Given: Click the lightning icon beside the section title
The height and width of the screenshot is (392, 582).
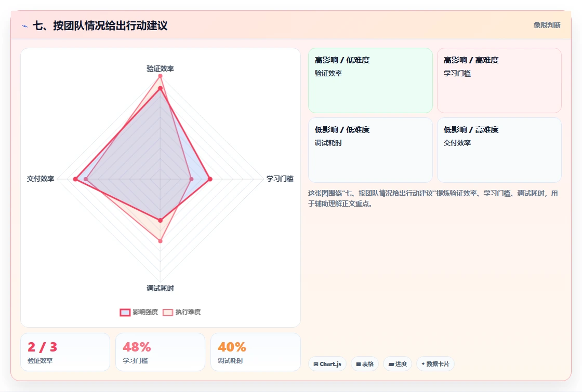Looking at the screenshot, I should 25,26.
